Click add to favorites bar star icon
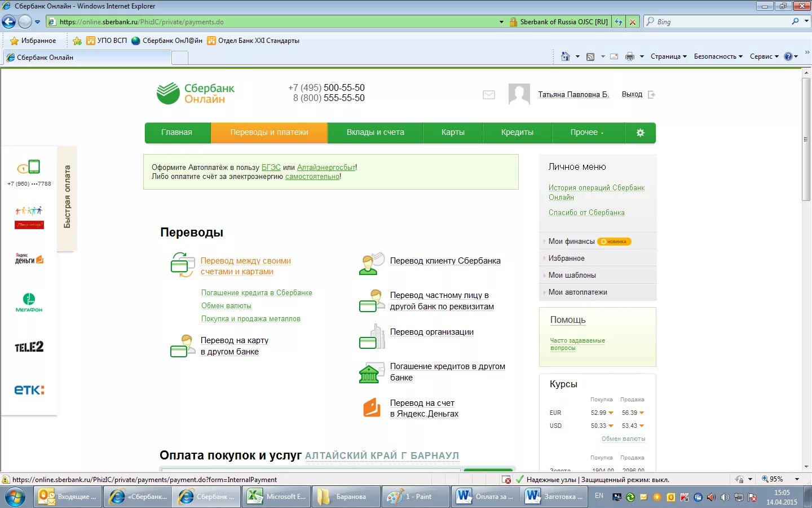 [77, 41]
